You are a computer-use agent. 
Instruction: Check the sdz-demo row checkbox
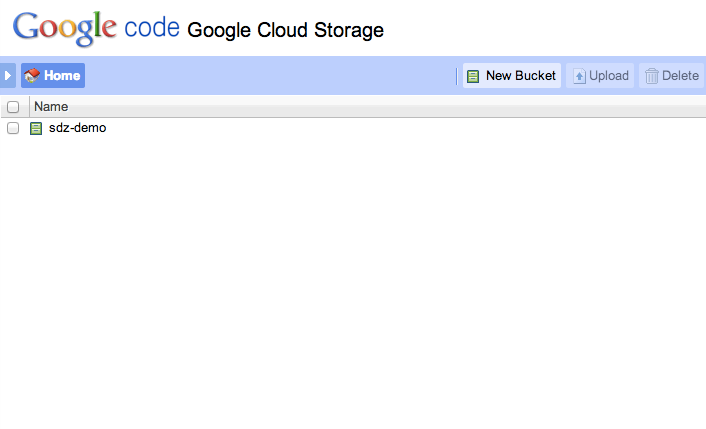tap(13, 128)
